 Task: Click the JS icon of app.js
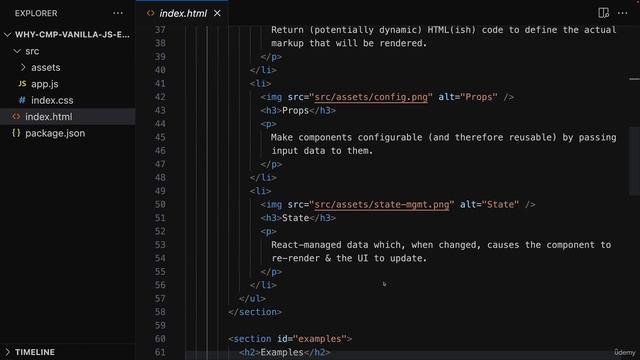pyautogui.click(x=22, y=84)
